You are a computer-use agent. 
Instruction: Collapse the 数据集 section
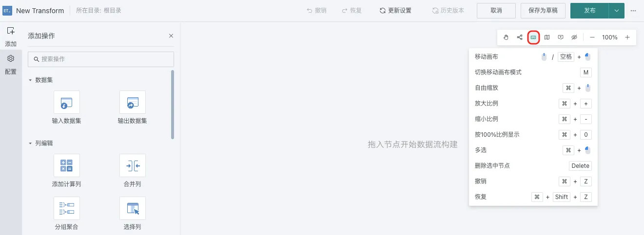point(30,80)
